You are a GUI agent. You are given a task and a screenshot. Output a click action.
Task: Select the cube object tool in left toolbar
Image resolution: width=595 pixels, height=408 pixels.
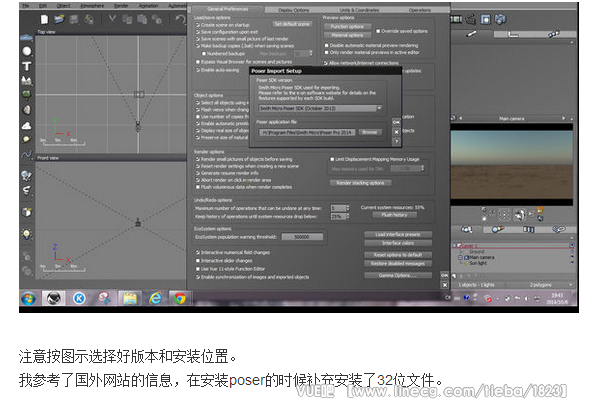27,212
